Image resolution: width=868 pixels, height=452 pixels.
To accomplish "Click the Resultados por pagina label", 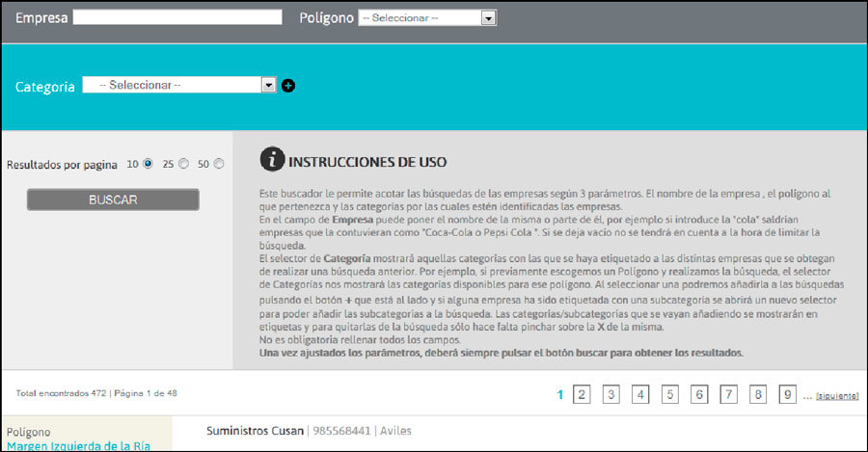I will pos(62,165).
